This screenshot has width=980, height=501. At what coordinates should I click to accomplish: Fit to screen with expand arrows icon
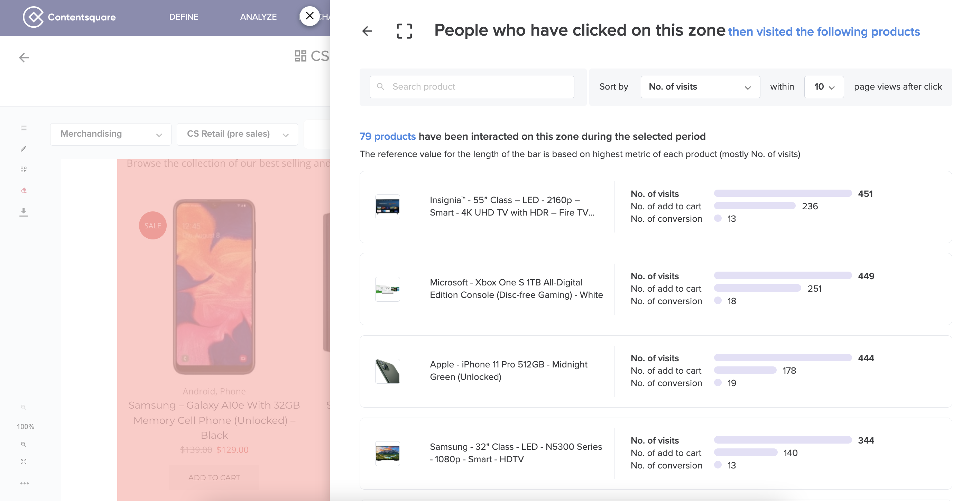click(x=24, y=462)
